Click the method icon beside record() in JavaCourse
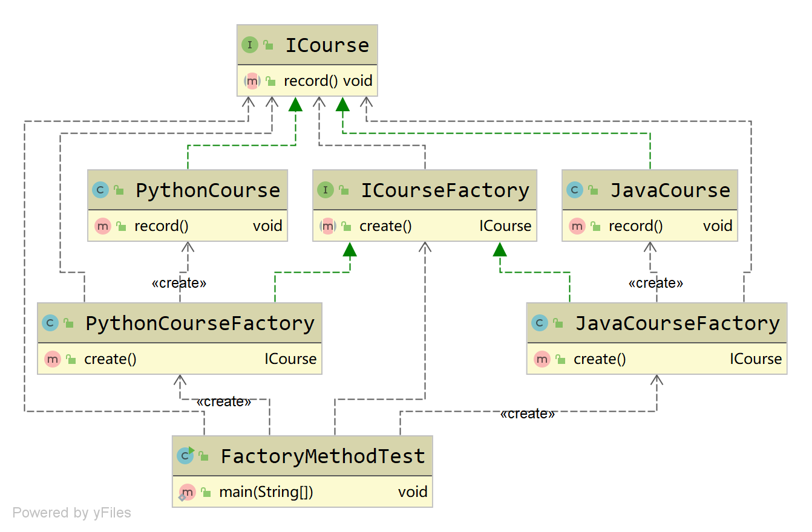 click(x=577, y=226)
